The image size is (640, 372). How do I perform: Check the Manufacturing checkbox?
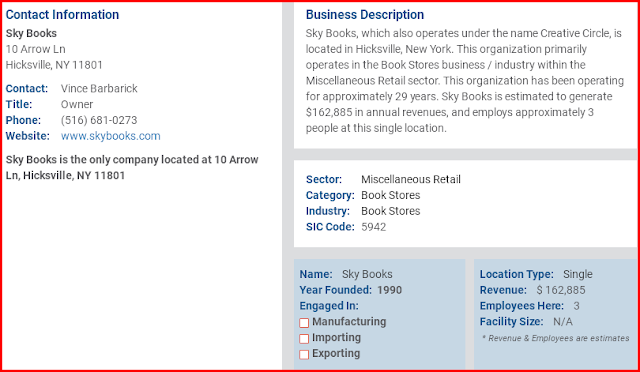(x=304, y=323)
